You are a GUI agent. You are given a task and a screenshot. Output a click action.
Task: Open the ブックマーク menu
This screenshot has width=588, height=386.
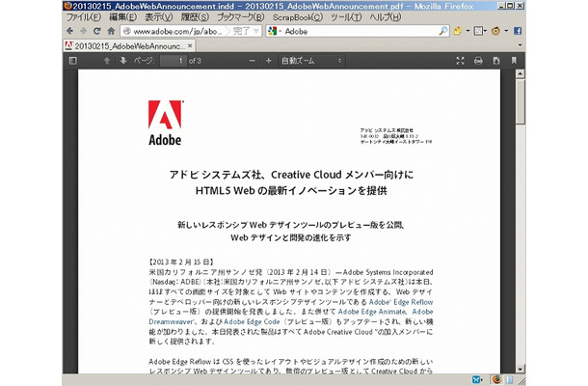point(240,17)
